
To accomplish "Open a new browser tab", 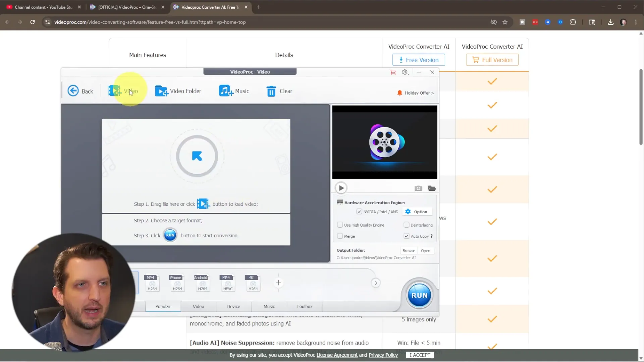I will coord(259,7).
